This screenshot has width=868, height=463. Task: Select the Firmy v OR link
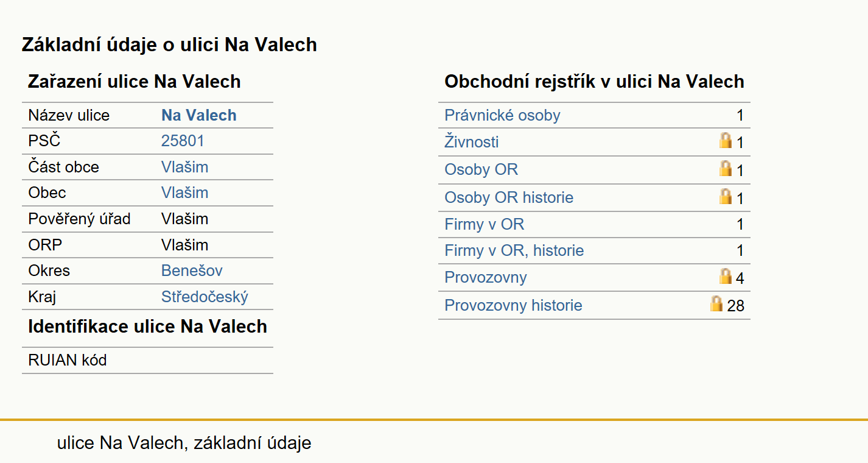484,224
